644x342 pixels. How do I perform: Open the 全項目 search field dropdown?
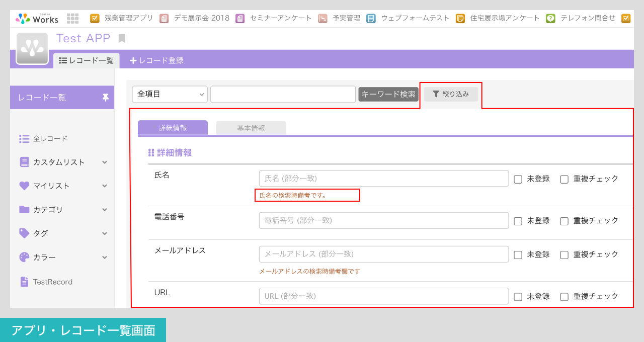pyautogui.click(x=170, y=94)
